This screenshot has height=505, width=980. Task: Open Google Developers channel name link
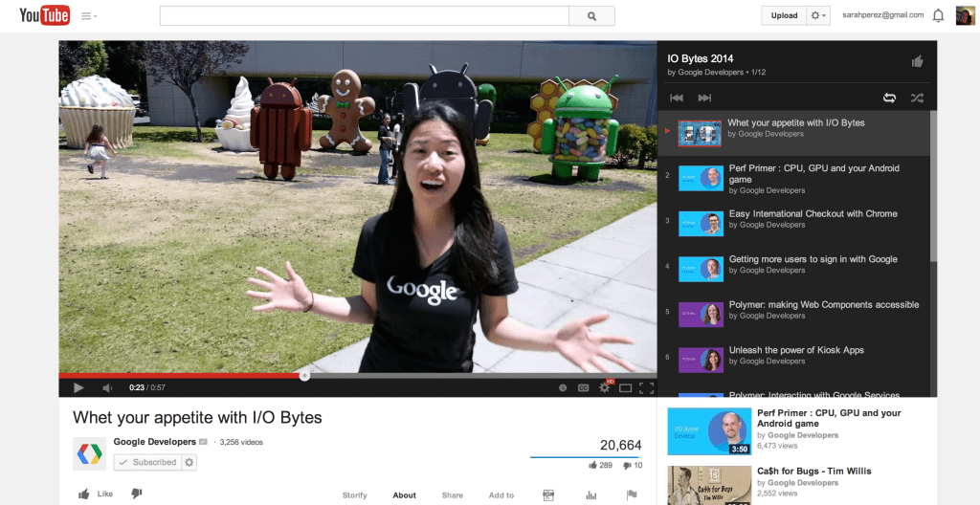tap(154, 442)
